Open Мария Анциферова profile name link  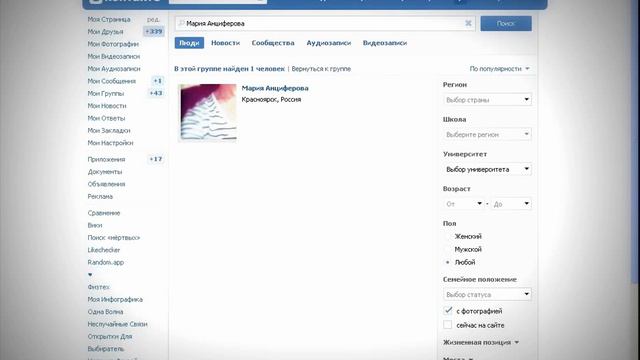[275, 88]
